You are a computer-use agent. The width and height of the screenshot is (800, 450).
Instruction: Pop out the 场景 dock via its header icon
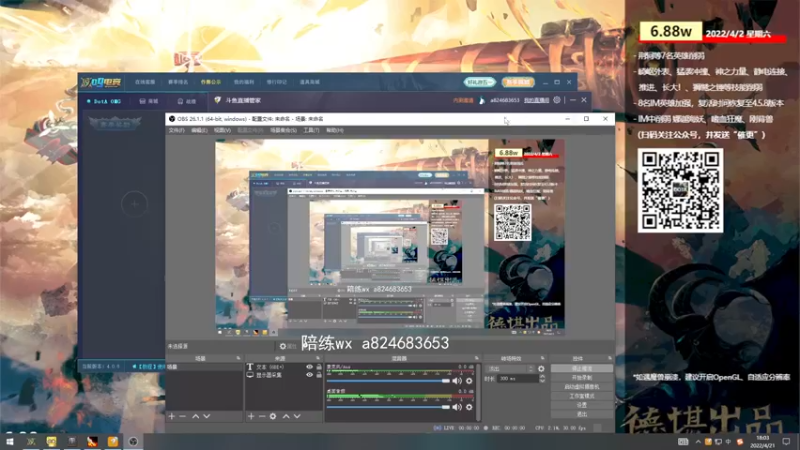238,358
